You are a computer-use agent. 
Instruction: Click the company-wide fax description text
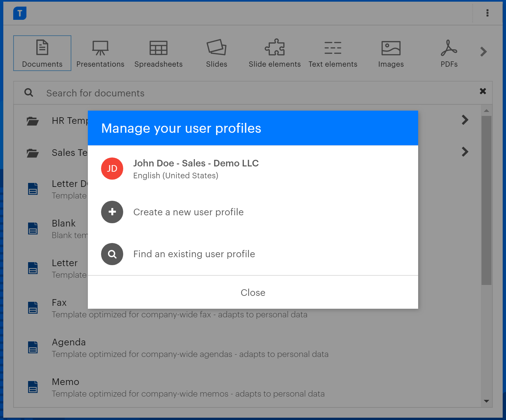(180, 315)
